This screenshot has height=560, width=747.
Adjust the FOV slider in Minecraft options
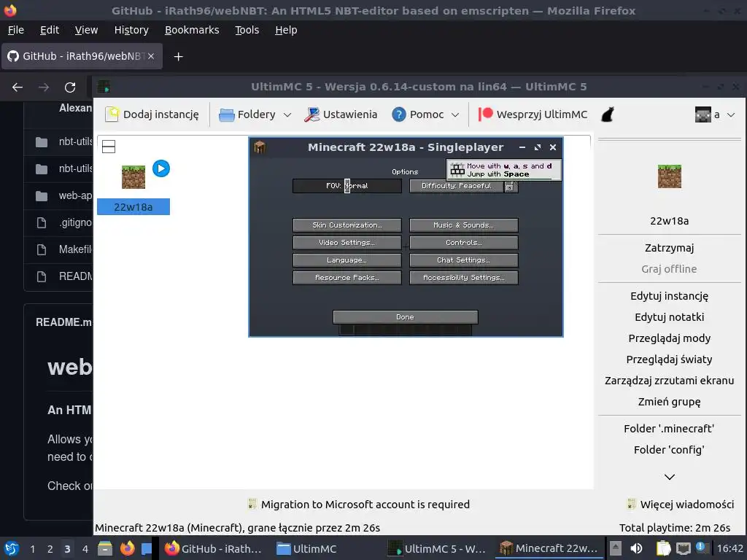[x=347, y=186]
